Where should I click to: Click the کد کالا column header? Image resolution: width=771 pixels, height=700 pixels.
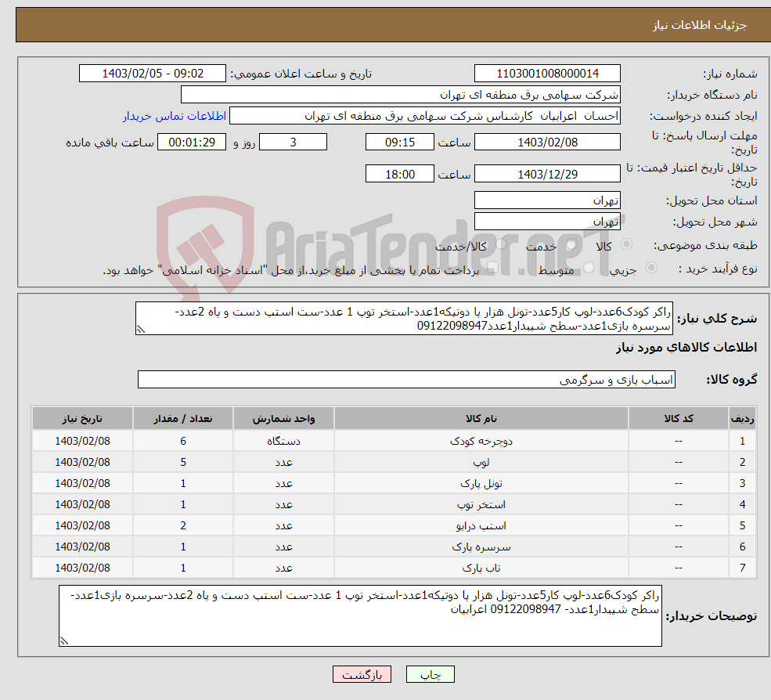[679, 419]
